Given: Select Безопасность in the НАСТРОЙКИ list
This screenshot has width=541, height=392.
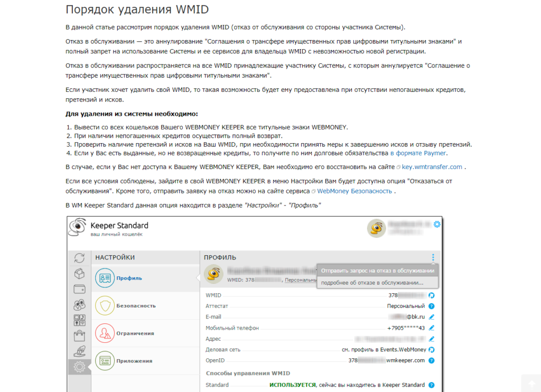Looking at the screenshot, I should (x=145, y=306).
